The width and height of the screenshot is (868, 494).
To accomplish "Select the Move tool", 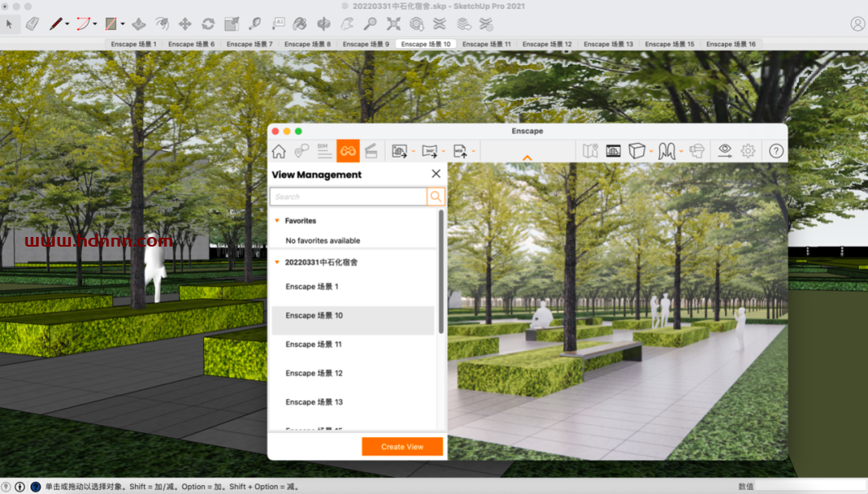I will click(185, 24).
